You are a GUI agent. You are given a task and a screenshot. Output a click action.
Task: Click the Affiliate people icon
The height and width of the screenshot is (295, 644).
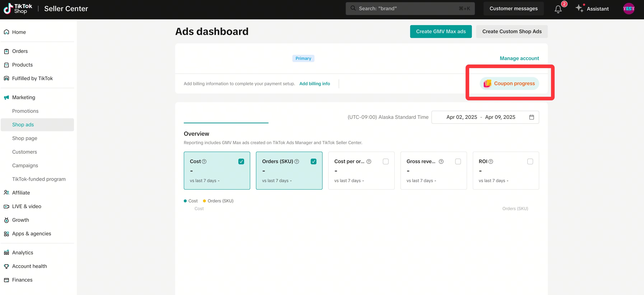click(x=6, y=193)
